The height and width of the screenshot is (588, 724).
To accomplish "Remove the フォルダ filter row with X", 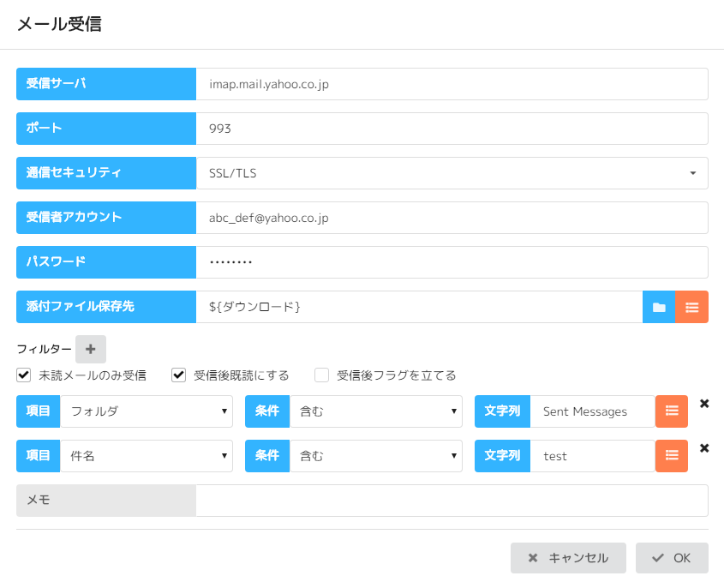I will coord(704,404).
